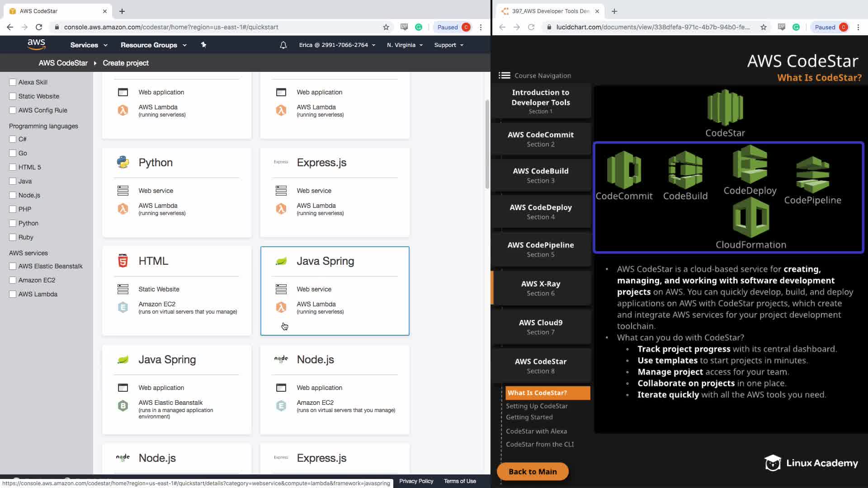Check the Python language filter
The image size is (868, 488).
[13, 223]
